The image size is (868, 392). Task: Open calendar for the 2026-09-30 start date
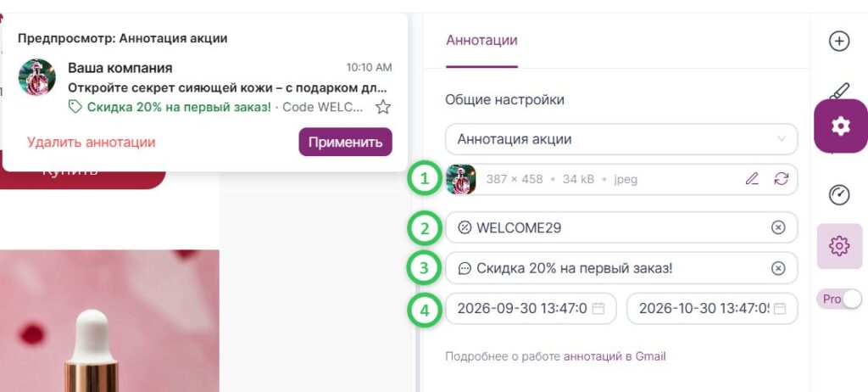[x=598, y=308]
